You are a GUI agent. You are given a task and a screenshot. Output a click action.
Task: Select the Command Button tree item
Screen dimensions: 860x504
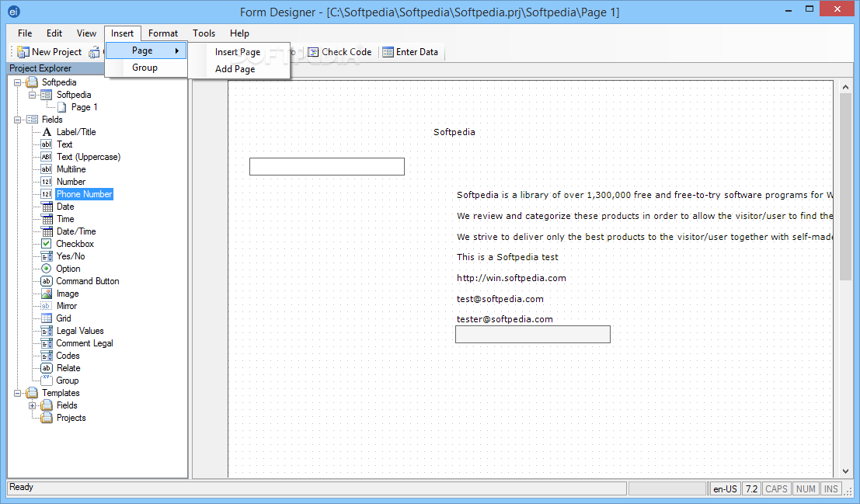pos(88,281)
